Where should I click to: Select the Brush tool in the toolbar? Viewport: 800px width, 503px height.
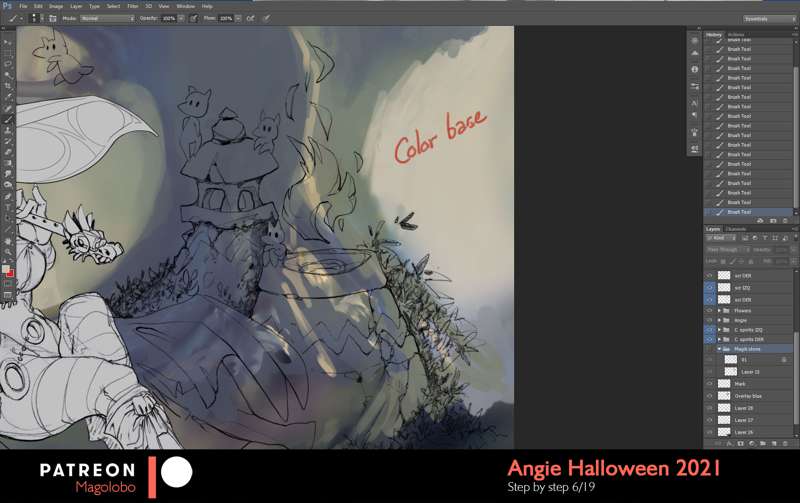(8, 119)
